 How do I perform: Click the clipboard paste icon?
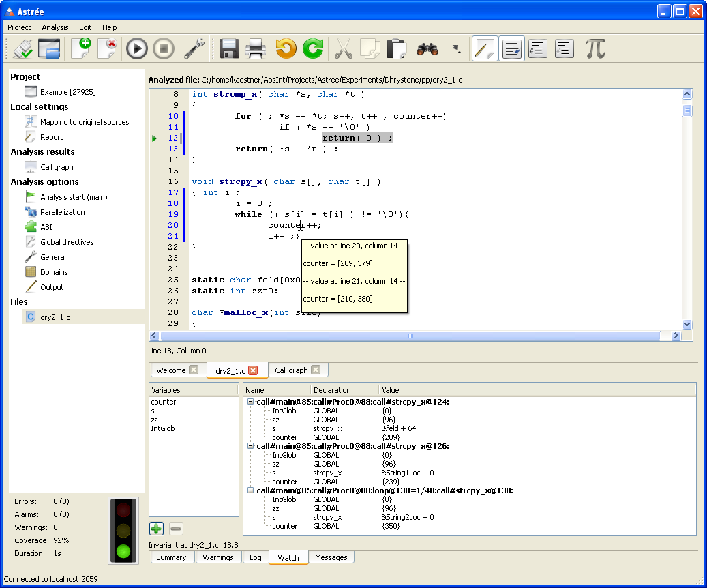click(x=397, y=48)
